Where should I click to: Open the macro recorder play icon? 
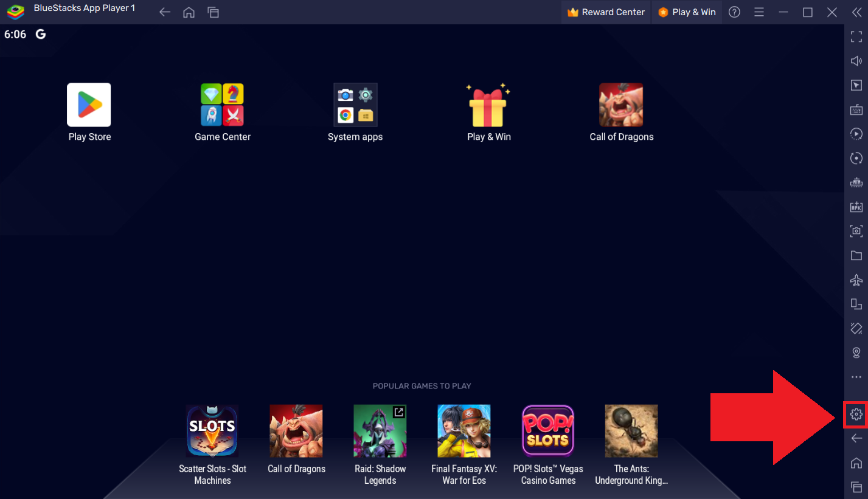click(x=856, y=134)
